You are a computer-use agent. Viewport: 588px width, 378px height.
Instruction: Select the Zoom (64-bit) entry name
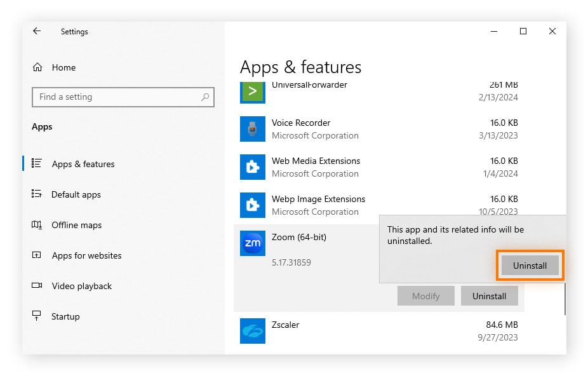[x=299, y=238]
